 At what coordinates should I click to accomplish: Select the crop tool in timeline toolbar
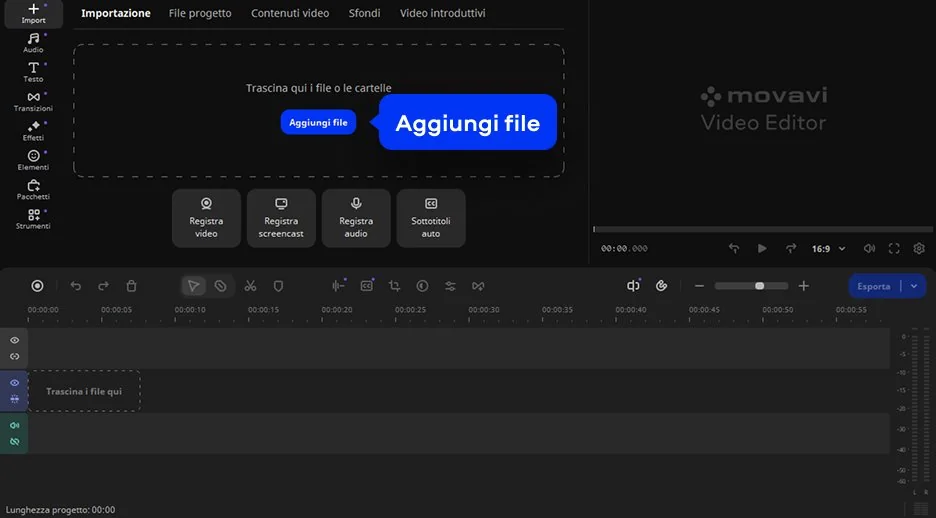(x=394, y=286)
